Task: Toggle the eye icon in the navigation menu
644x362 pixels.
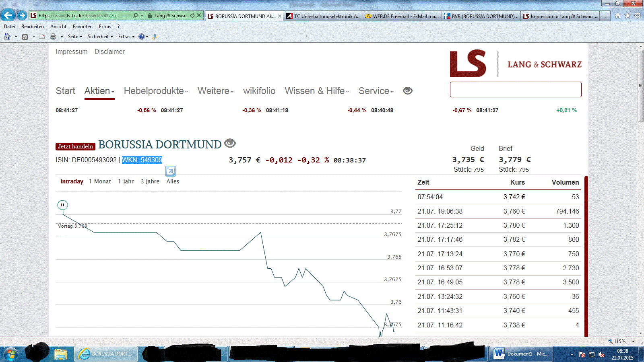Action: 408,91
